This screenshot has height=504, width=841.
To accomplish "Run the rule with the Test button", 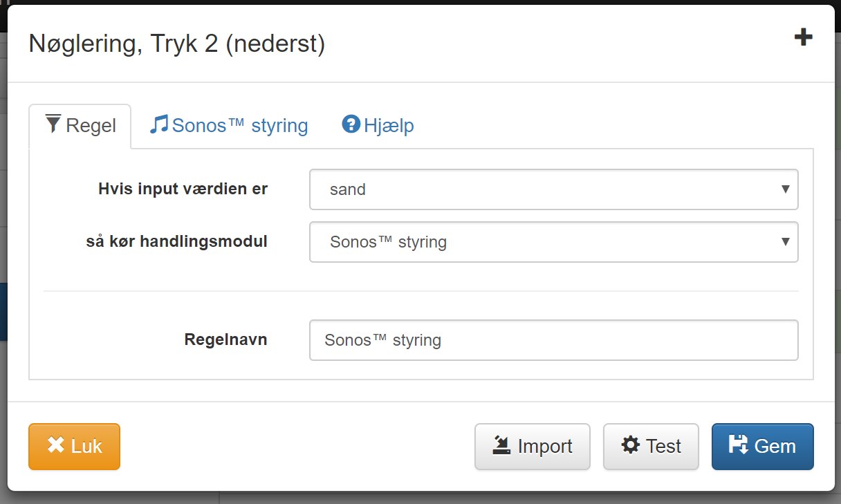I will (651, 447).
